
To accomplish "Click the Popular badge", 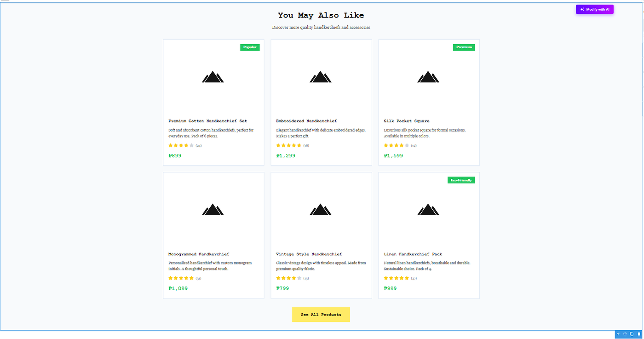I will [250, 47].
